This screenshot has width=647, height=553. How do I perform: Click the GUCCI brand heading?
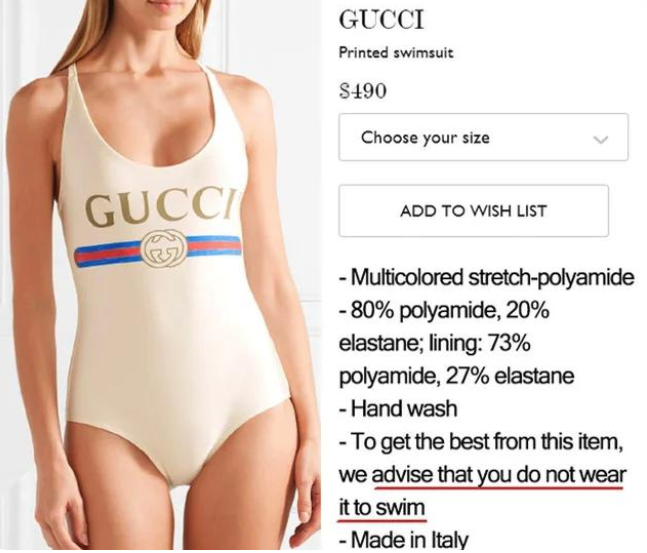(x=381, y=19)
